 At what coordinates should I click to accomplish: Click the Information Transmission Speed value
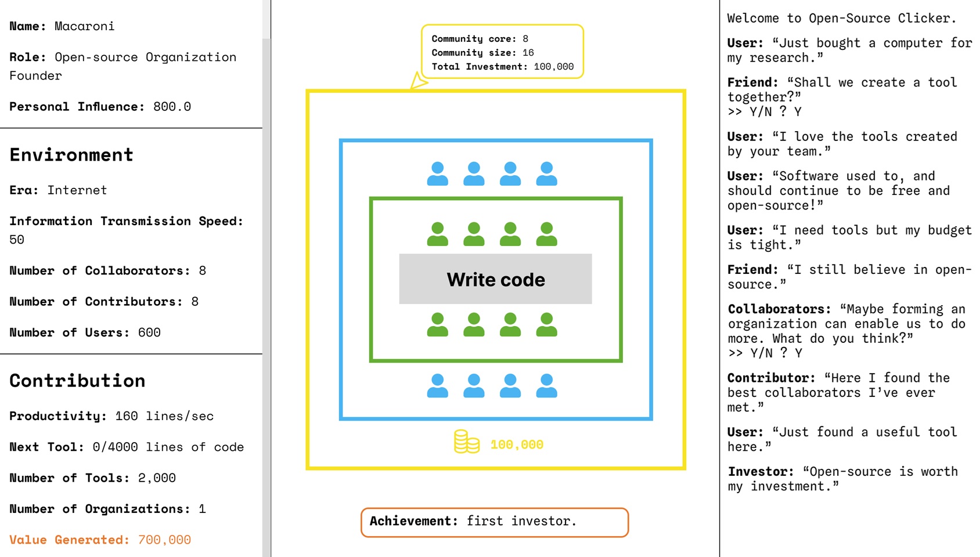[x=17, y=240]
